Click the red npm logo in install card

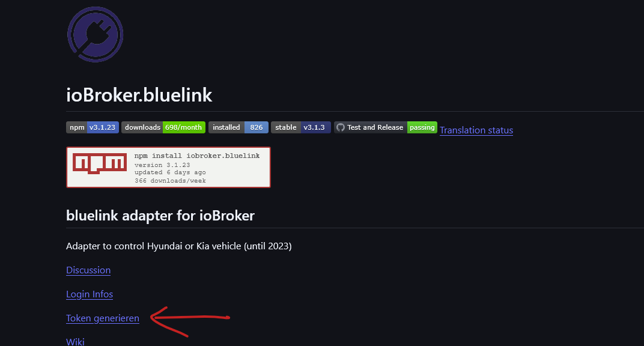coord(100,163)
